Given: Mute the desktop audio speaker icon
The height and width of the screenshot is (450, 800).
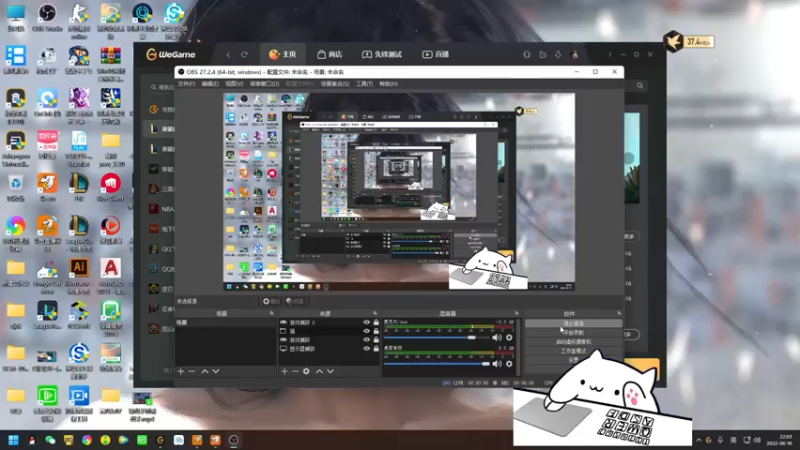Looking at the screenshot, I should click(x=497, y=363).
